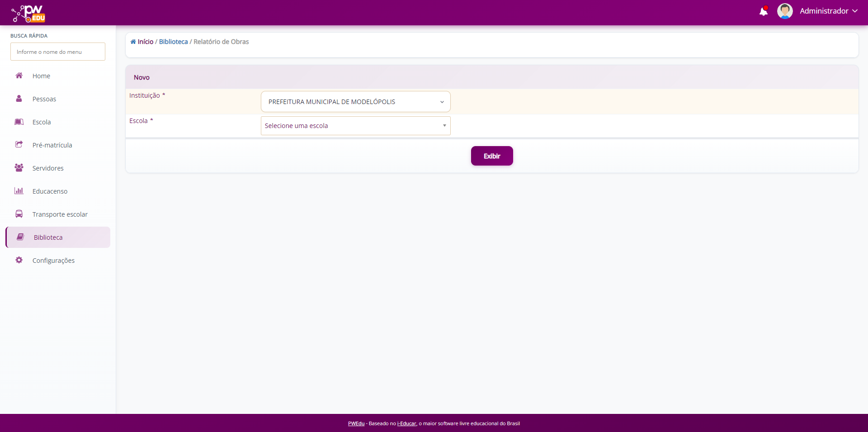868x432 pixels.
Task: Click the Home house icon in sidebar
Action: 19,76
